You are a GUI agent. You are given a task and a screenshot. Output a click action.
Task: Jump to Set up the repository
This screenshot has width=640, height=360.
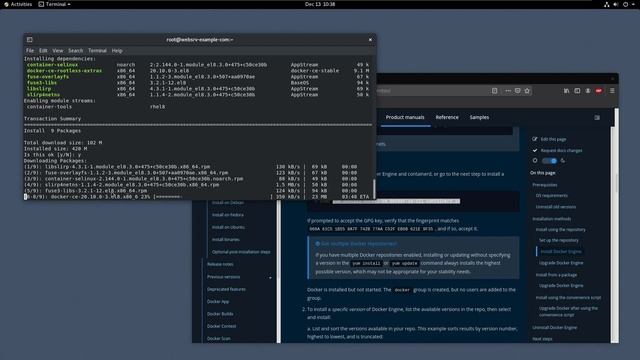coord(559,240)
